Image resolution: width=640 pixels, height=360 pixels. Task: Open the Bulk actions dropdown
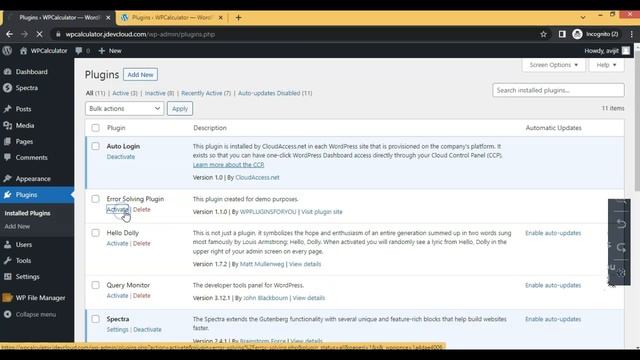click(124, 109)
